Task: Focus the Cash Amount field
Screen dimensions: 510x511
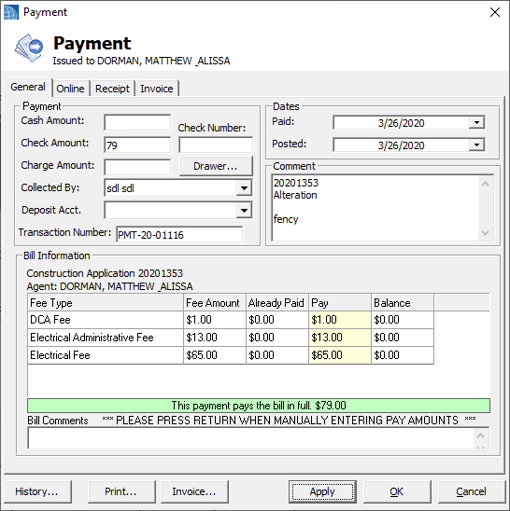Action: [x=137, y=122]
